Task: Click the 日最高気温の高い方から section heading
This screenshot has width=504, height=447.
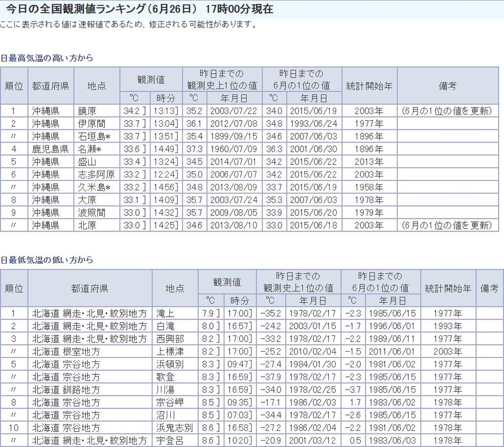Action: 47,58
